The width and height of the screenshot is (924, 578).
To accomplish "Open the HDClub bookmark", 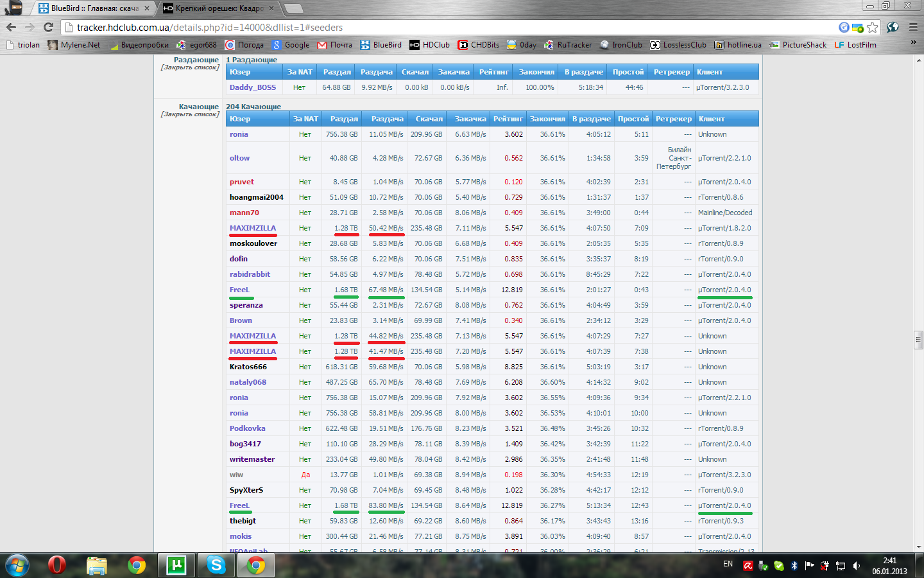I will coord(429,45).
